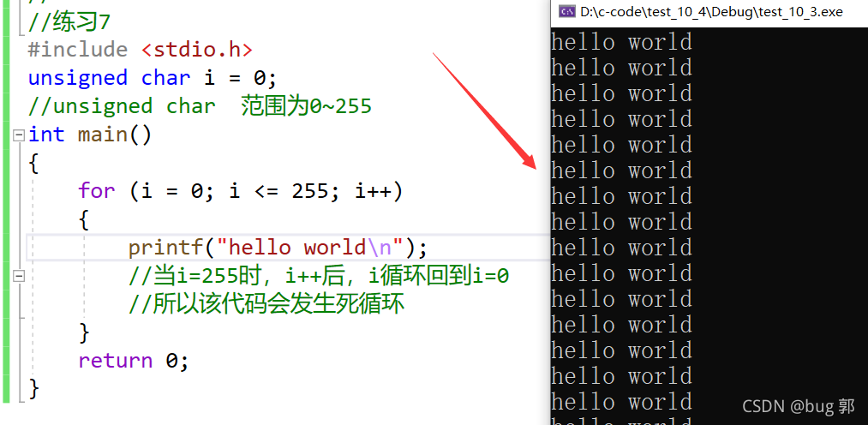Image resolution: width=868 pixels, height=425 pixels.
Task: Click the int main() line
Action: (90, 135)
